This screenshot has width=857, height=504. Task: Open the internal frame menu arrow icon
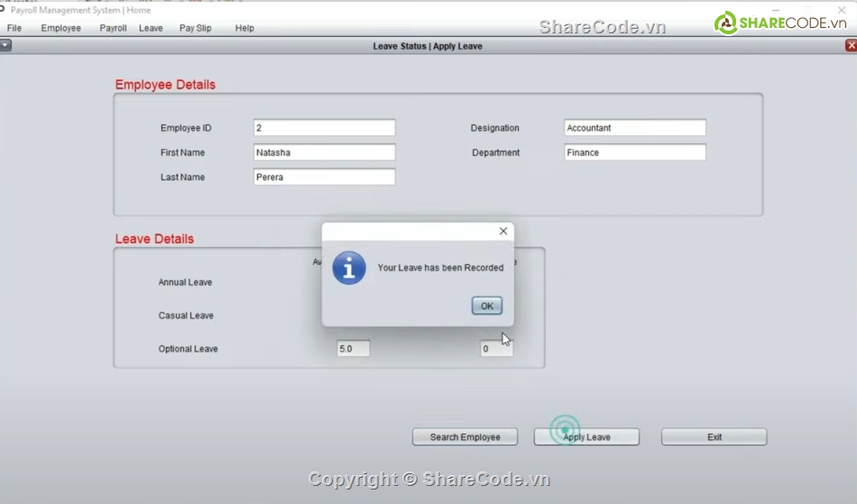[x=5, y=46]
